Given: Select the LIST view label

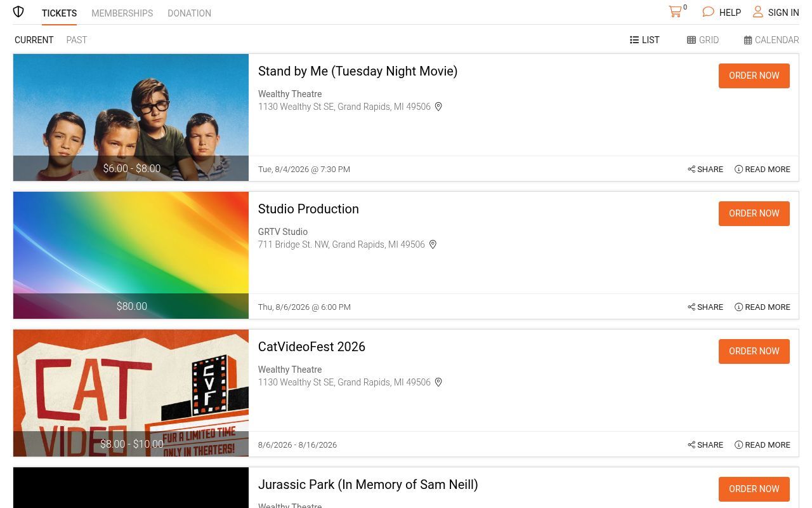Looking at the screenshot, I should [651, 40].
